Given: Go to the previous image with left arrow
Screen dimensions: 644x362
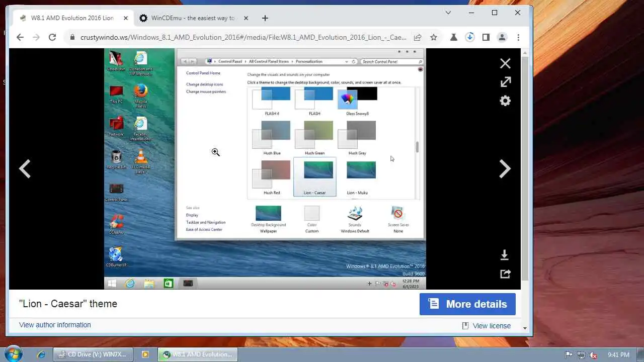Looking at the screenshot, I should (x=25, y=169).
